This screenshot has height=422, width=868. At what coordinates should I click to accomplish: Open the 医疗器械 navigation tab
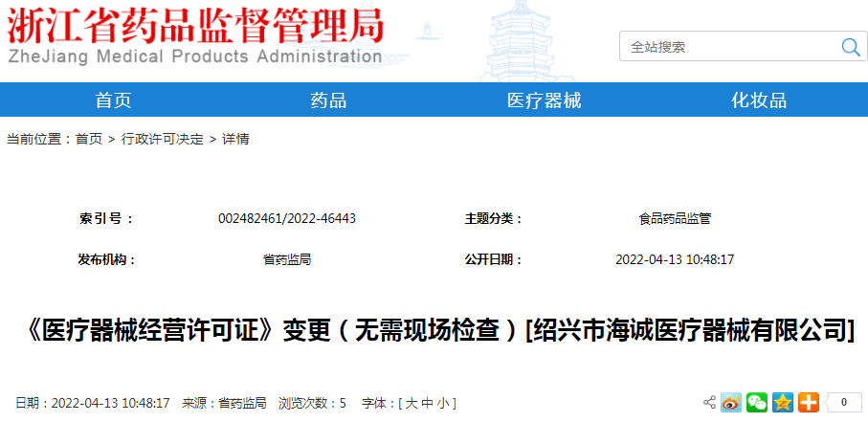544,100
